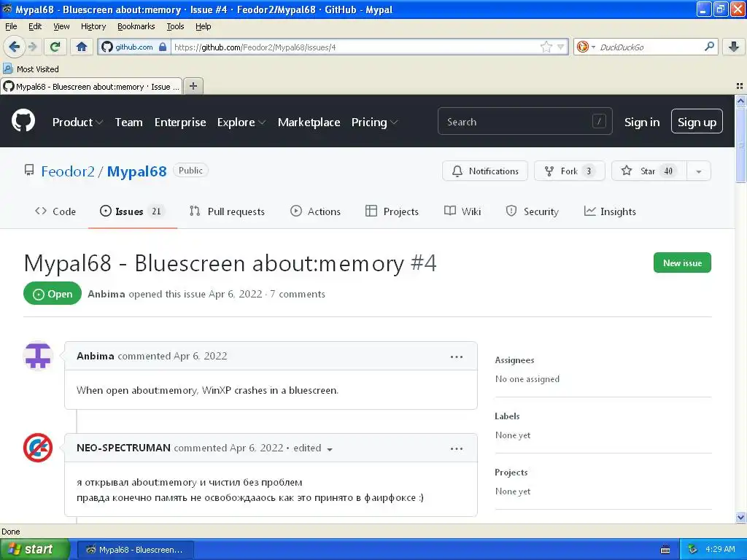Click the GitHub Octocat logo
This screenshot has width=747, height=560.
23,120
